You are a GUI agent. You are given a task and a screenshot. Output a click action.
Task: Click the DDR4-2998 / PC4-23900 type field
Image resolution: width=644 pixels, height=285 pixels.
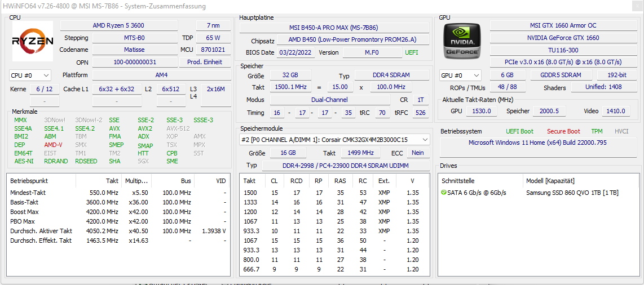coord(346,165)
